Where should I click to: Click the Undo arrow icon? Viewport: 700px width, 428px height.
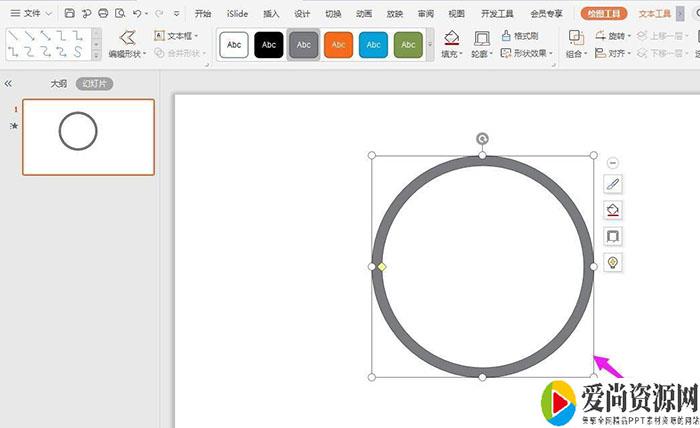(137, 14)
